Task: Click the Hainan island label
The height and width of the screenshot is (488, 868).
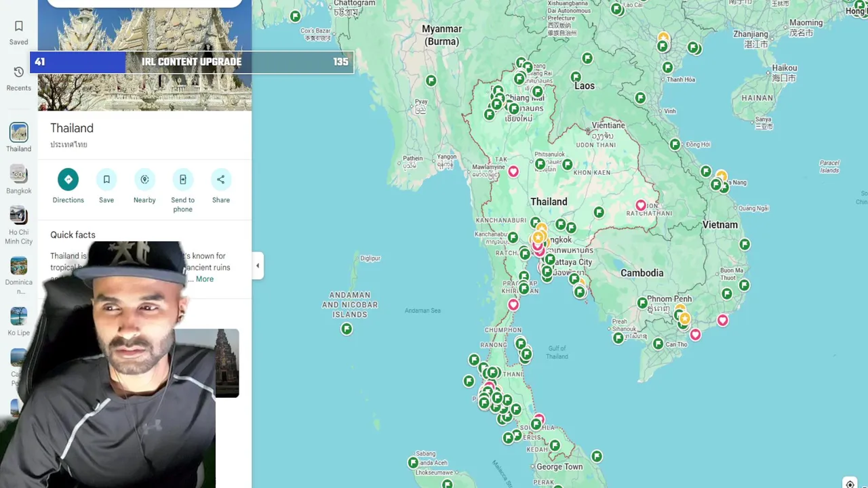Action: click(x=757, y=98)
